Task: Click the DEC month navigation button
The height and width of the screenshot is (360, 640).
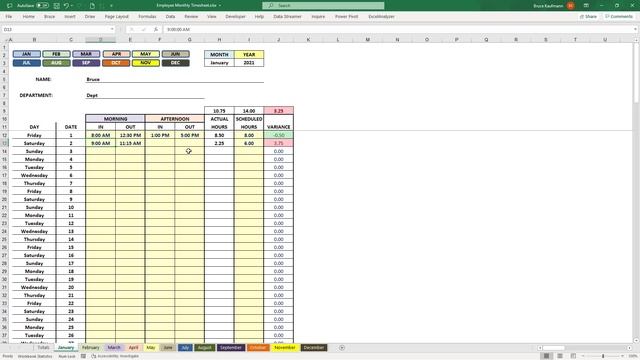Action: click(x=176, y=63)
